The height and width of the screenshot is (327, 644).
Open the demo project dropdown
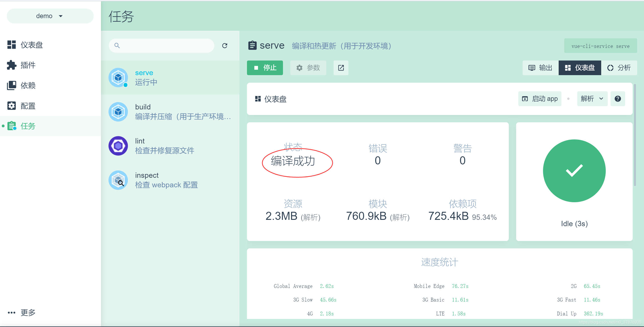coord(50,16)
